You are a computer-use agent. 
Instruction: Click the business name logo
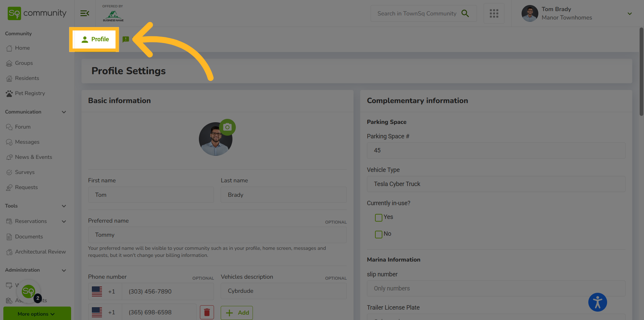point(113,16)
